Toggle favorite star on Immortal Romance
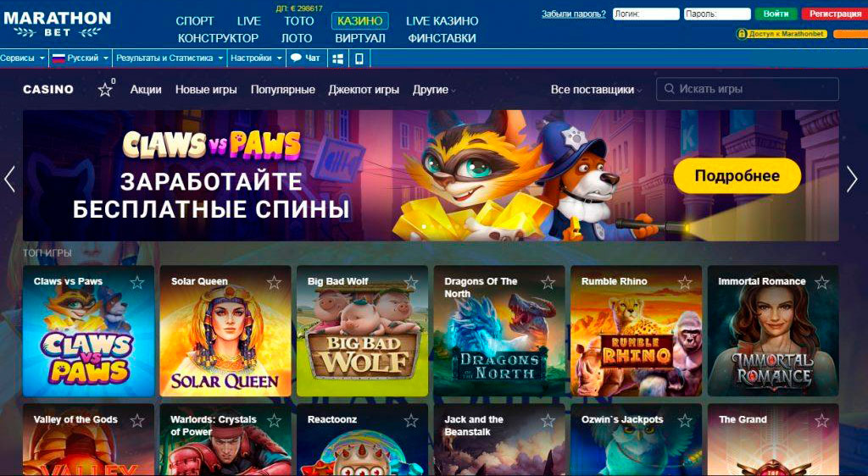This screenshot has height=476, width=868. pyautogui.click(x=822, y=283)
